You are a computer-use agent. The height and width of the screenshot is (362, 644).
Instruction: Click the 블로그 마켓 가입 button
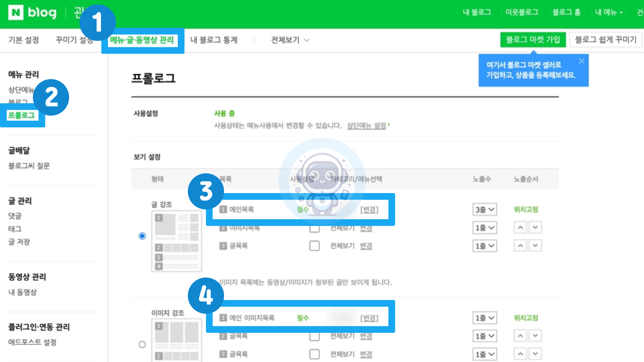(x=533, y=40)
